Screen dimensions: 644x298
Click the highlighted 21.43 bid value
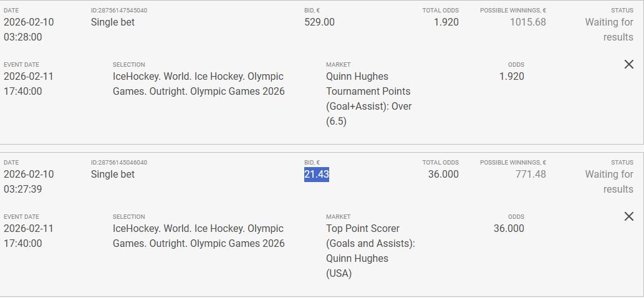pyautogui.click(x=317, y=175)
